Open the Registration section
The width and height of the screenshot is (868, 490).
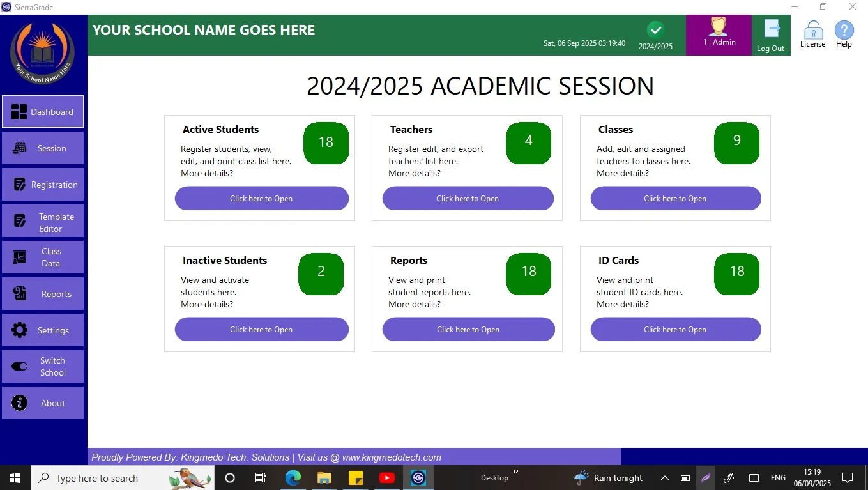43,185
